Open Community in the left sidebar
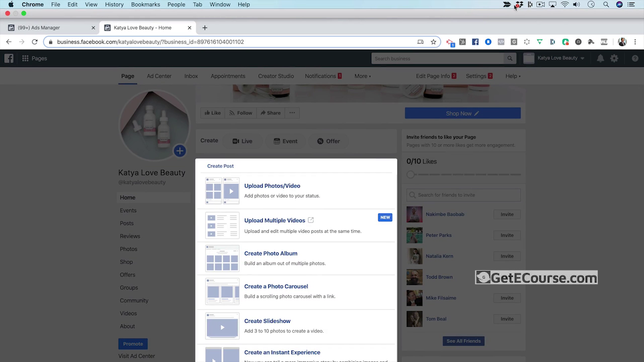The image size is (644, 362). [x=134, y=301]
